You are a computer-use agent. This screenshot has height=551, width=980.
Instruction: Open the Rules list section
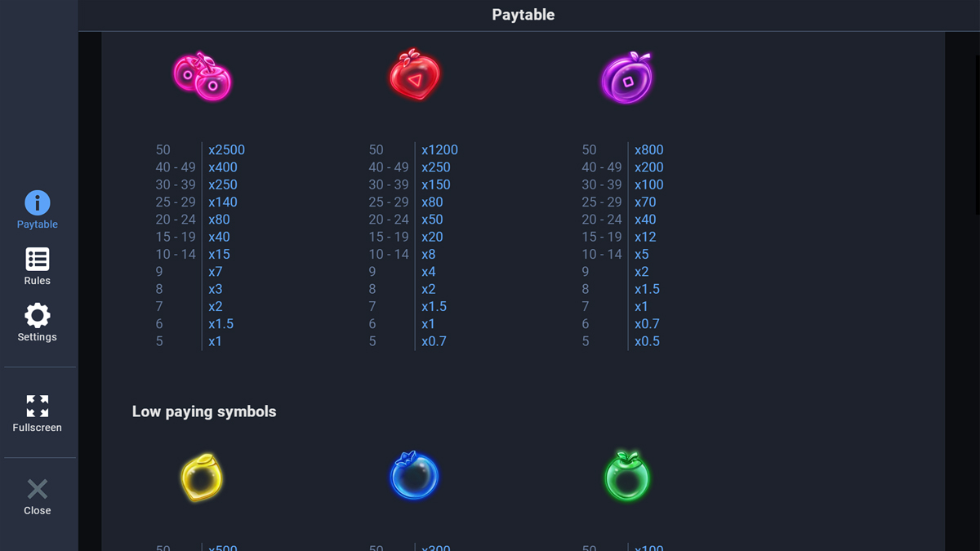38,266
